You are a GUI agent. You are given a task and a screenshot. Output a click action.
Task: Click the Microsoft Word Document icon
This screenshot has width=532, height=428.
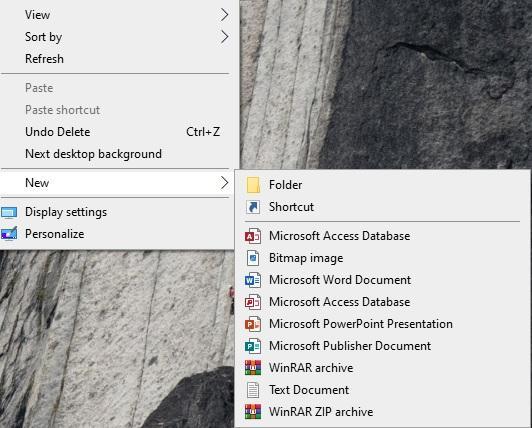253,280
